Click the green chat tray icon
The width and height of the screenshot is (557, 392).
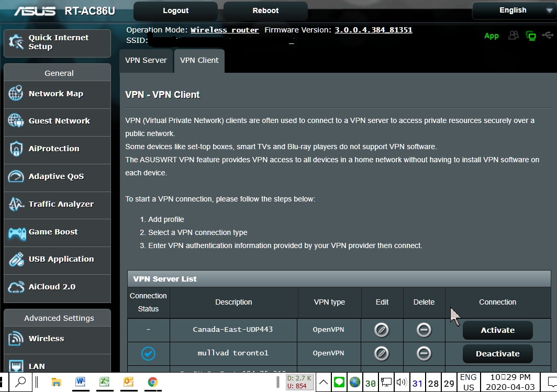pos(339,383)
